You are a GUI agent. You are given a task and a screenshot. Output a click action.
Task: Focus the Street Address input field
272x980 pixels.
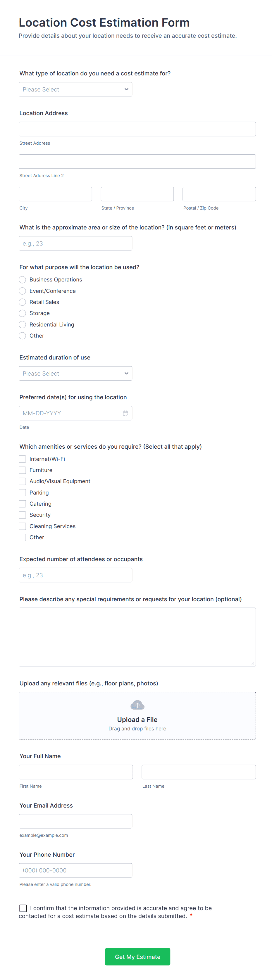[137, 129]
